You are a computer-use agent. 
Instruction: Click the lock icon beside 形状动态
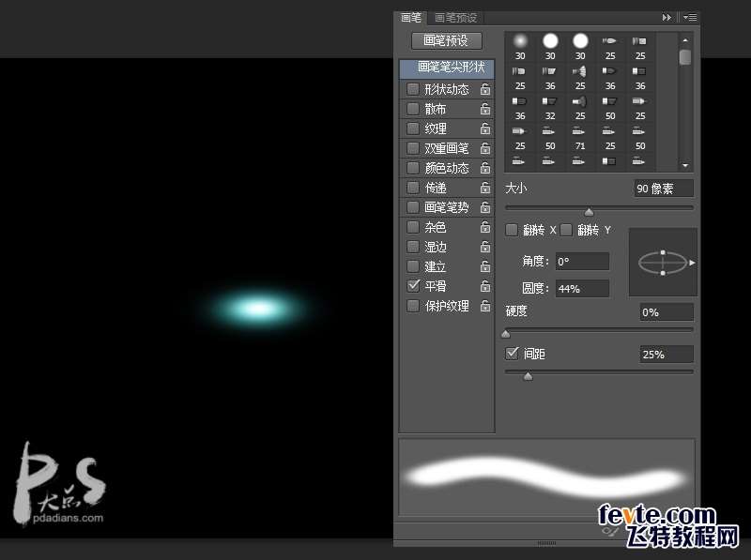pos(485,89)
